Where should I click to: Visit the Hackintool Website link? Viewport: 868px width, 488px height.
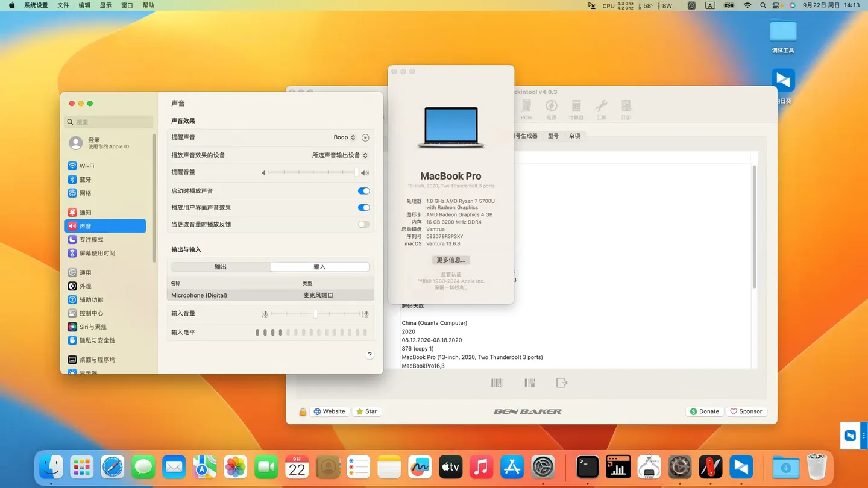tap(329, 411)
